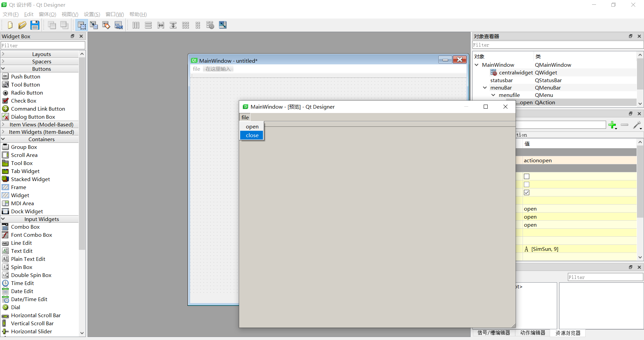
Task: Collapse MainWindow node in Object Inspector
Action: coord(477,65)
